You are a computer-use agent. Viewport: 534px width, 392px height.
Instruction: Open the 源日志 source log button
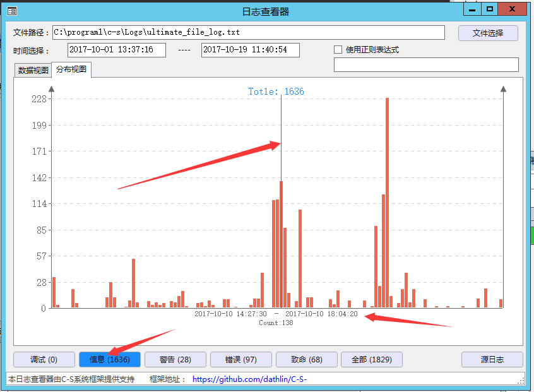click(x=492, y=360)
